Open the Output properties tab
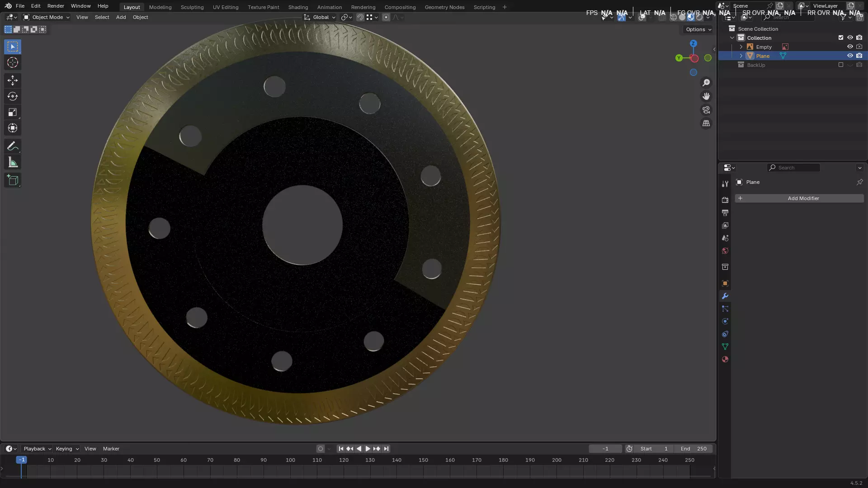 click(x=725, y=212)
